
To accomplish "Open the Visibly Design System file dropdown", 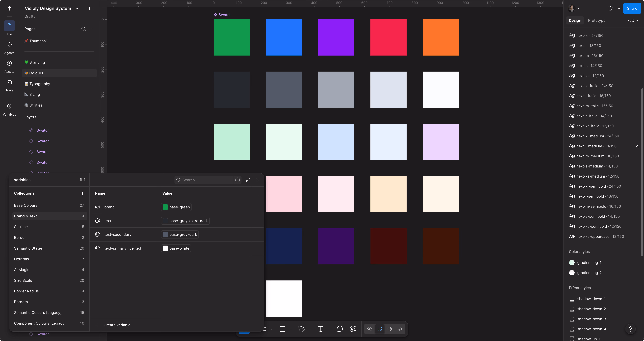I will 77,8.
